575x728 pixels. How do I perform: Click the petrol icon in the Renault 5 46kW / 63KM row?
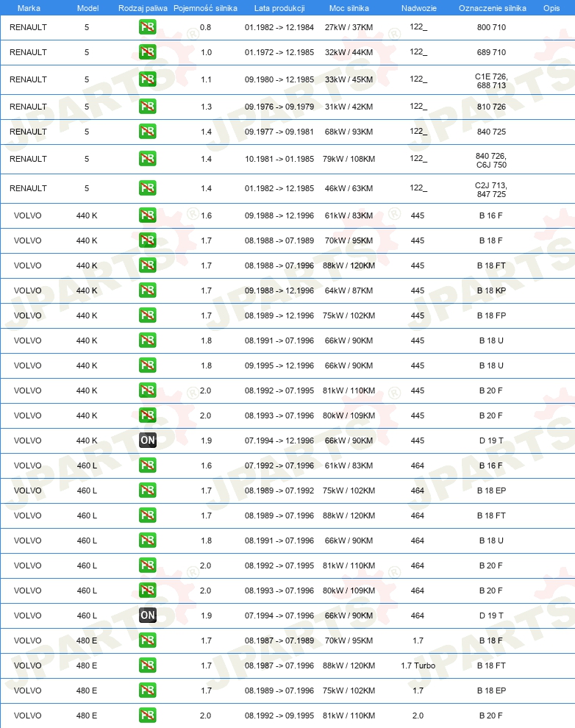pos(148,188)
